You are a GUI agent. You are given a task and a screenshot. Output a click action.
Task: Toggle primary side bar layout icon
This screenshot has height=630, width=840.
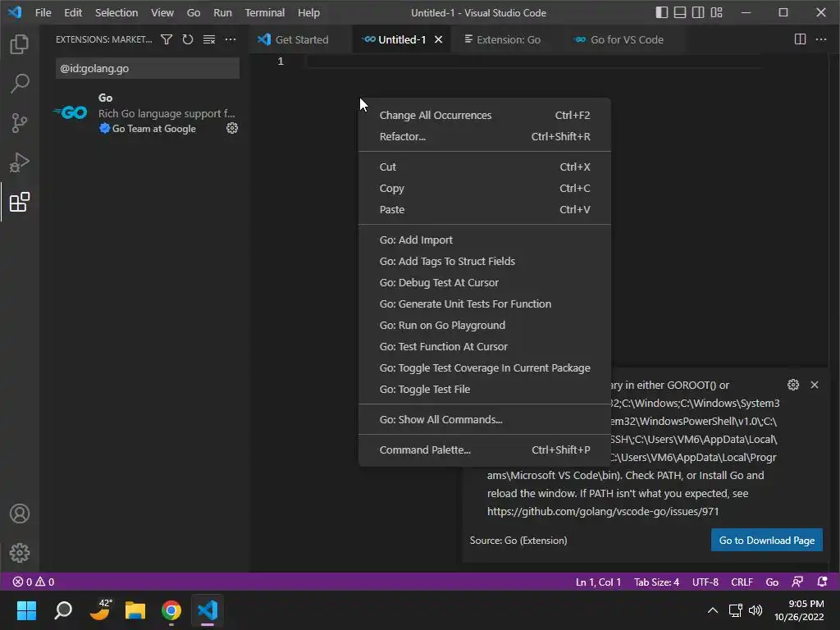pyautogui.click(x=662, y=12)
